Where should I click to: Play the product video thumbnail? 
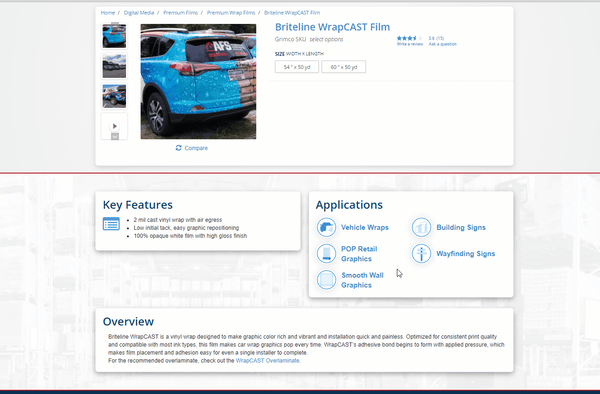(114, 126)
